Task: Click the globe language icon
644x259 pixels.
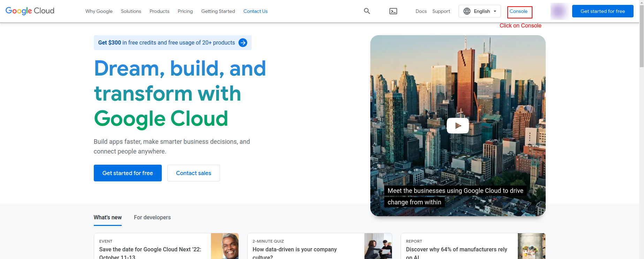Action: coord(467,11)
